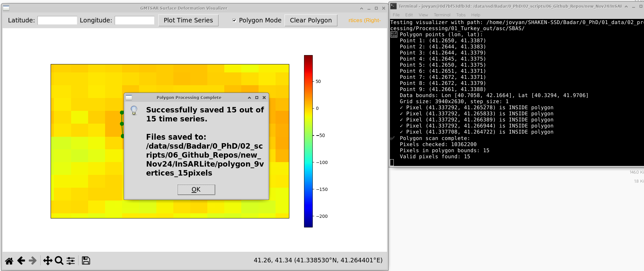Open Configure subplots sliders icon

pyautogui.click(x=70, y=261)
